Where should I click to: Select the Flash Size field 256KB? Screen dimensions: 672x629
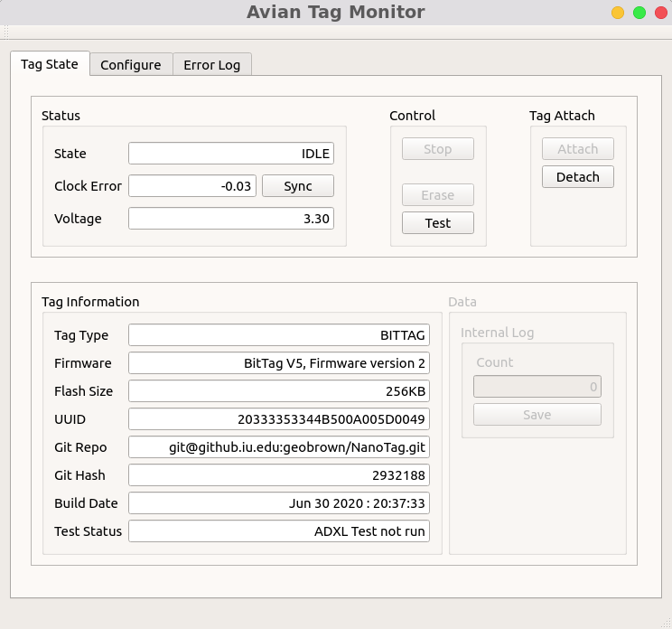(279, 391)
